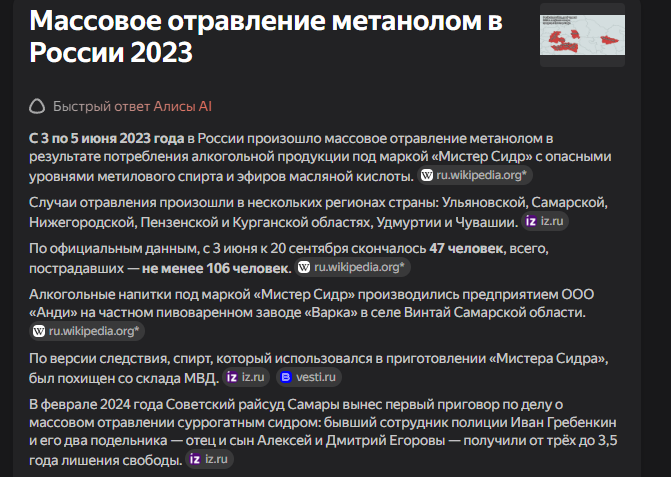This screenshot has width=671, height=477.
Task: Click the bold text 'С 3 по 5 июня 2023 года'
Action: 107,139
